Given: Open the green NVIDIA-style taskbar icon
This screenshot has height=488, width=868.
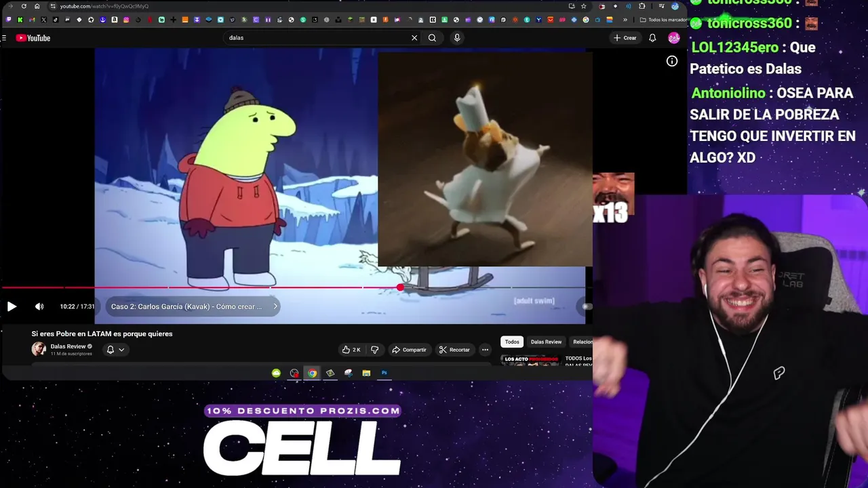Looking at the screenshot, I should tap(276, 373).
